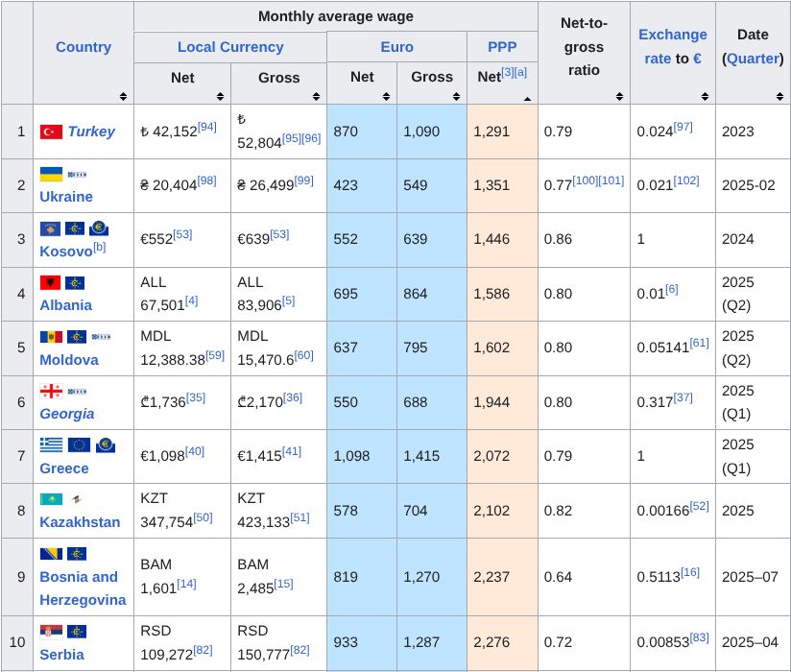Viewport: 791px width, 672px height.
Task: Open the Moldova country link
Action: tap(69, 360)
